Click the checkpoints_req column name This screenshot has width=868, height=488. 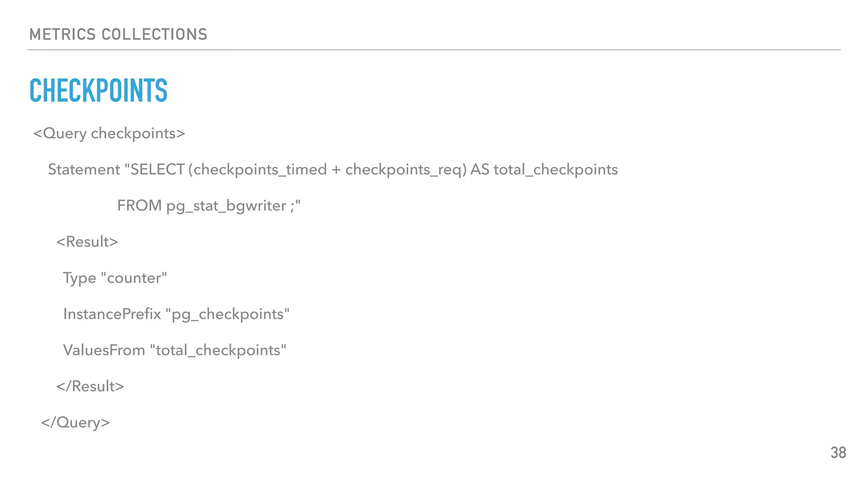[406, 169]
